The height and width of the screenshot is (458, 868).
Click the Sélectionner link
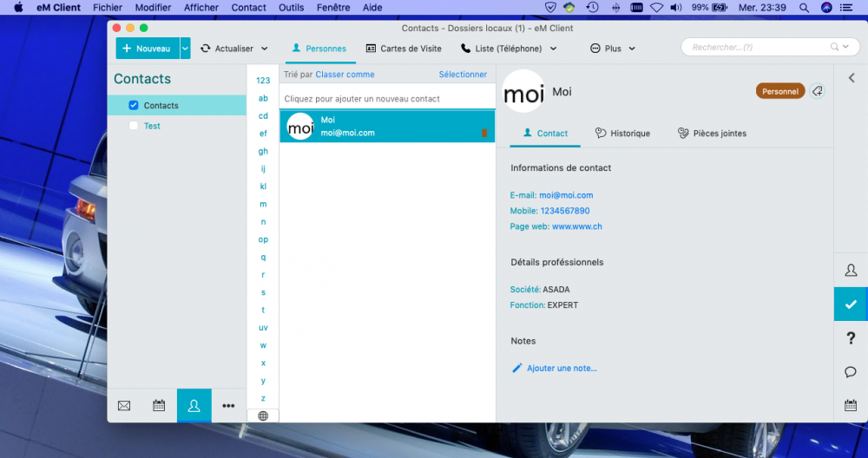pyautogui.click(x=463, y=75)
